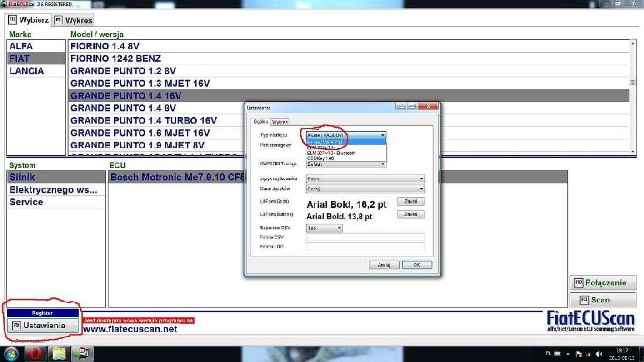Open the Windows Start menu
The width and height of the screenshot is (644, 362).
coord(11,354)
